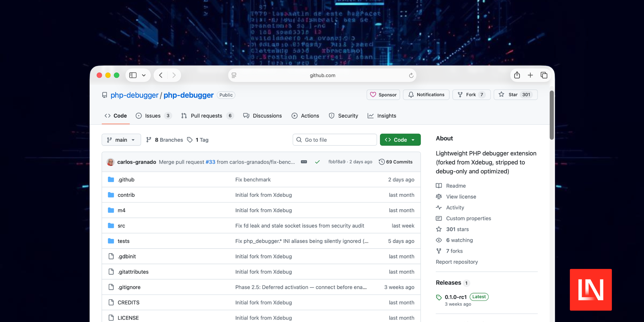Screen dimensions: 644x322
Task: Open the main branch selector dropdown
Action: (121, 140)
